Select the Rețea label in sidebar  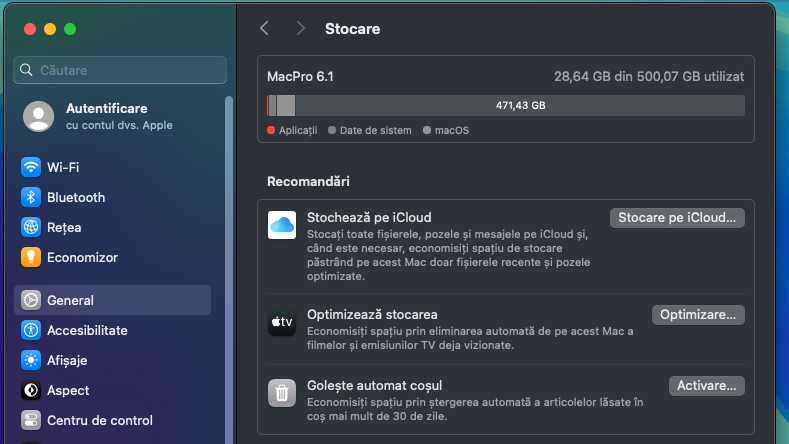(64, 228)
